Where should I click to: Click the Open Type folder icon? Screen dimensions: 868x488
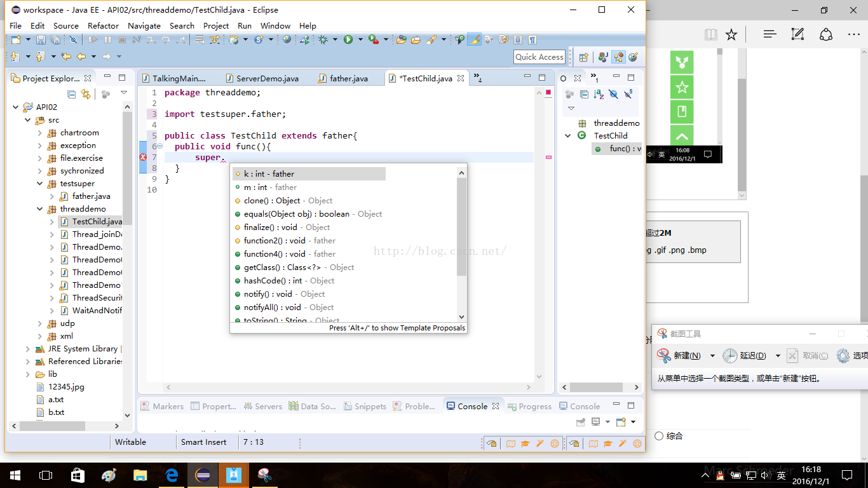coord(401,39)
